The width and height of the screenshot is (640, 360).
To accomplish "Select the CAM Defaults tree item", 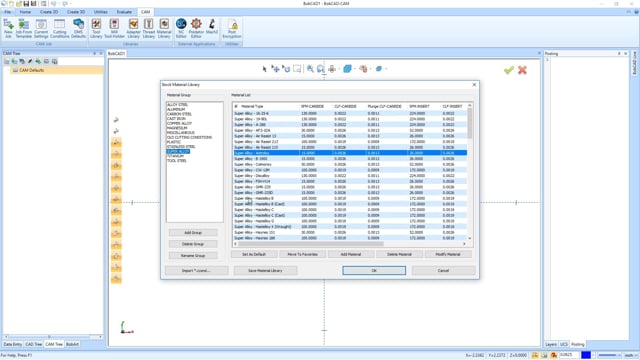I will coord(32,70).
